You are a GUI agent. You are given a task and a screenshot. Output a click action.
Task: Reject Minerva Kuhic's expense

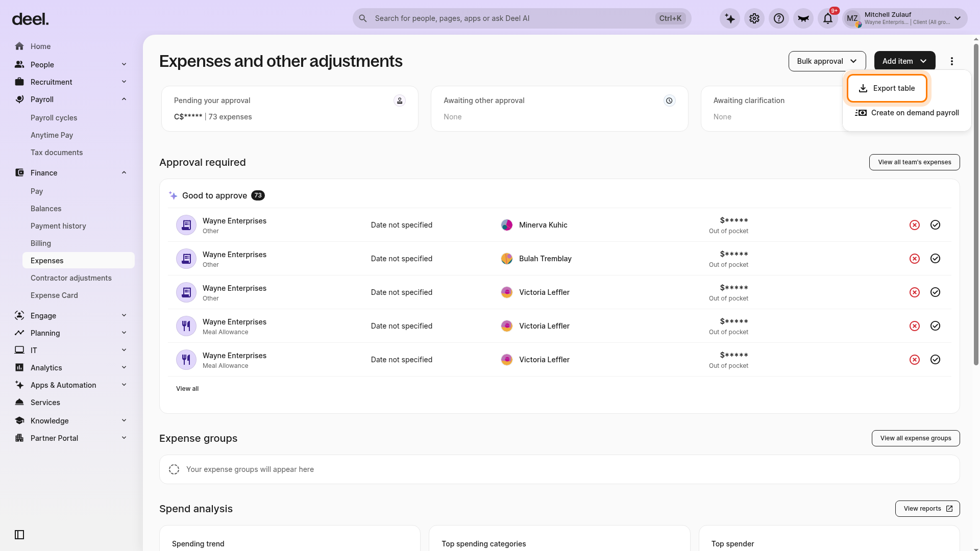point(915,225)
